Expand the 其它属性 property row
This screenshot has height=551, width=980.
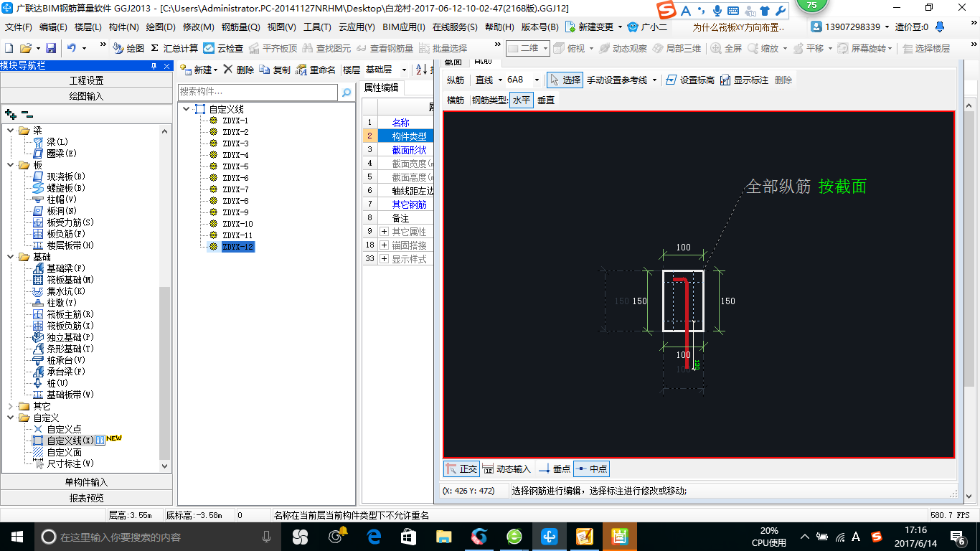point(385,232)
